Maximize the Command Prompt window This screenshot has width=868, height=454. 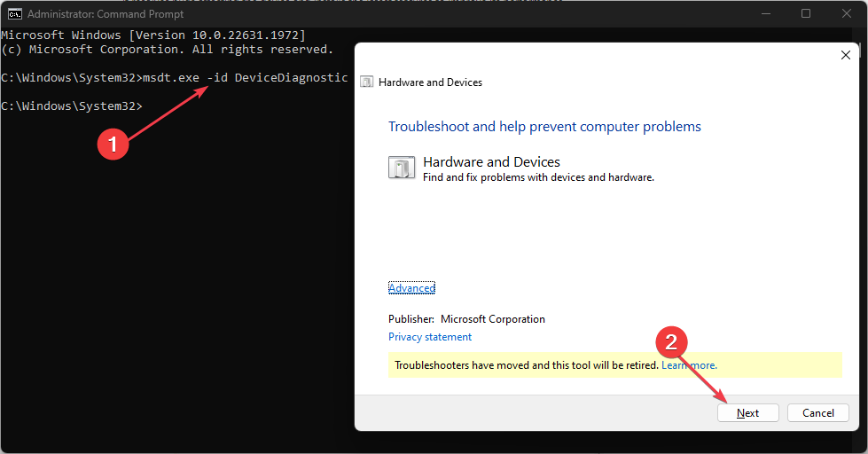coord(806,14)
